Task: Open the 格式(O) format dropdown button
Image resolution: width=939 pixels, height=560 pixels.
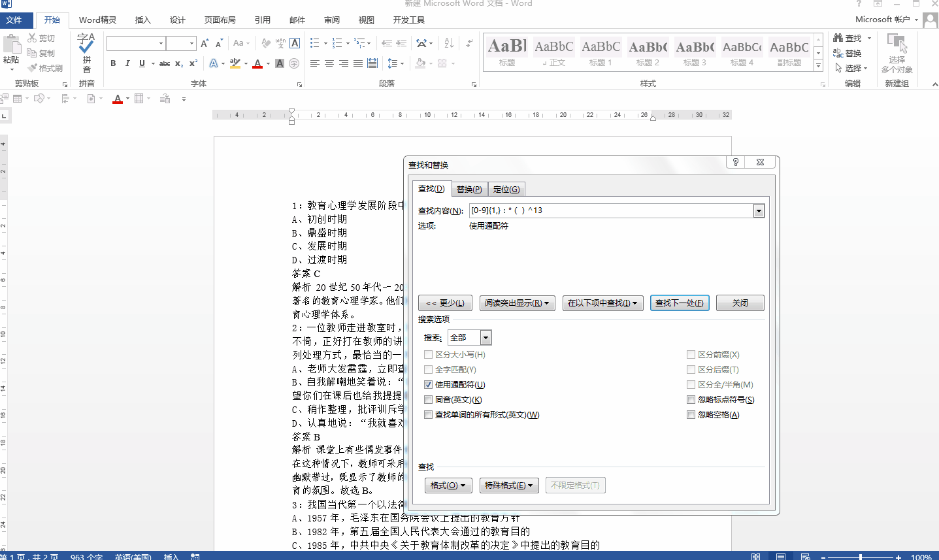Action: tap(448, 486)
